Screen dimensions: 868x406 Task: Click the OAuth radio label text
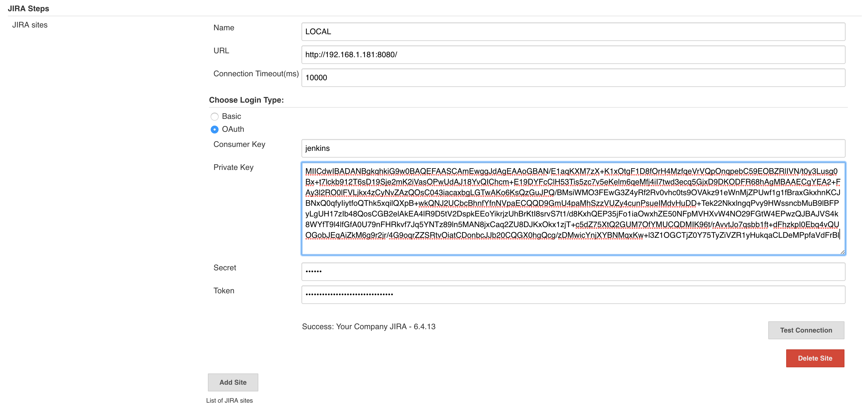[x=233, y=129]
